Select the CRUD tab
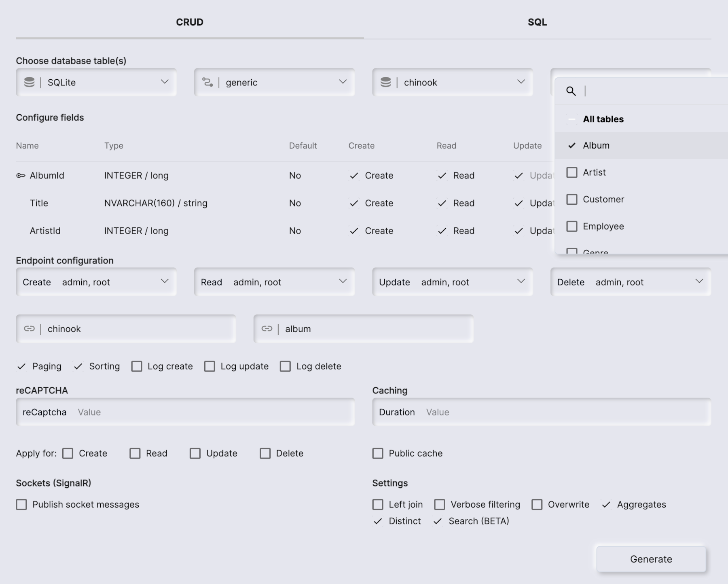This screenshot has height=584, width=728. point(189,22)
